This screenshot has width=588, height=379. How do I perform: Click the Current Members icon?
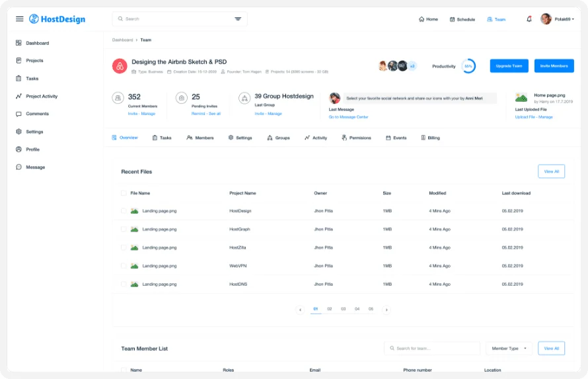pos(118,98)
